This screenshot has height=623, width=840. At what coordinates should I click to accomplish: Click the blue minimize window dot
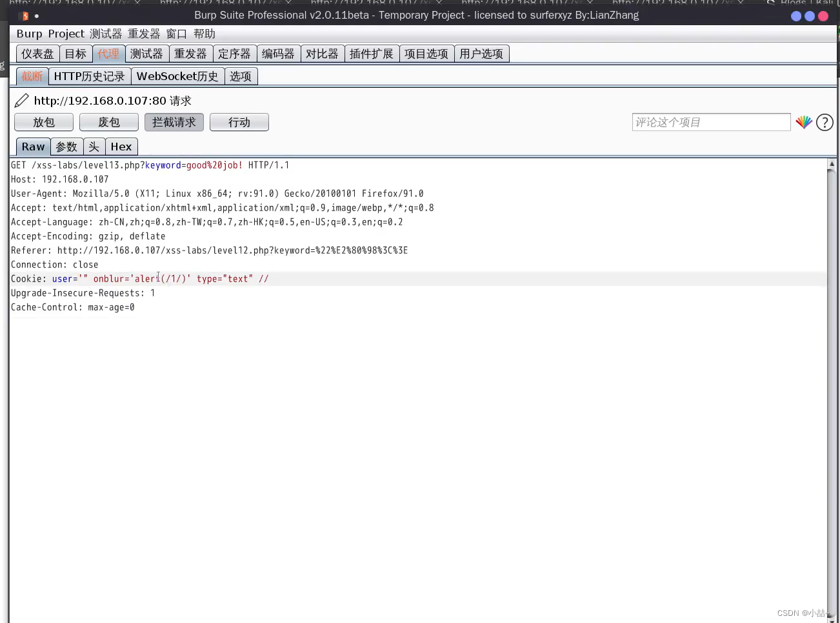click(796, 16)
